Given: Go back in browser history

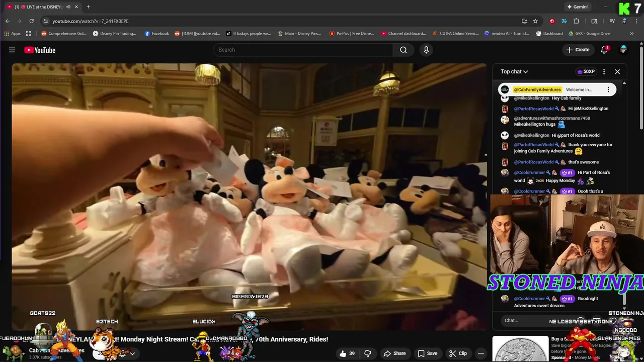Looking at the screenshot, I should pos(8,21).
